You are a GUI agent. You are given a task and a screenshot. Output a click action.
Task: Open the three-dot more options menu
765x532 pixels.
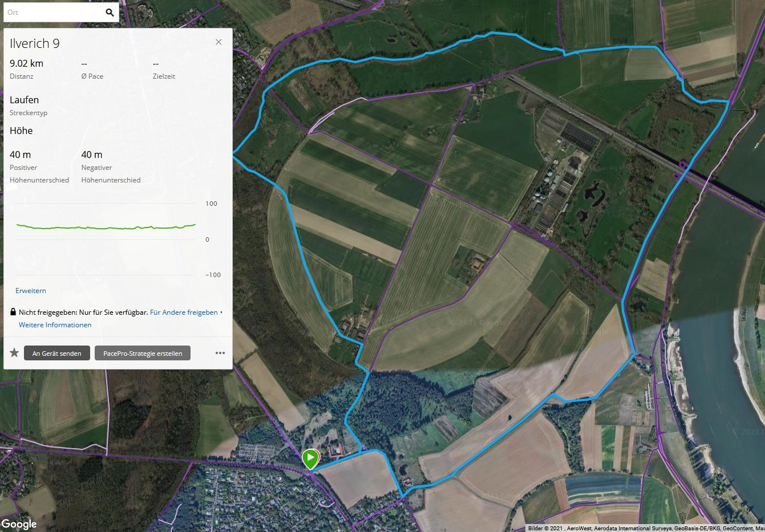tap(220, 353)
